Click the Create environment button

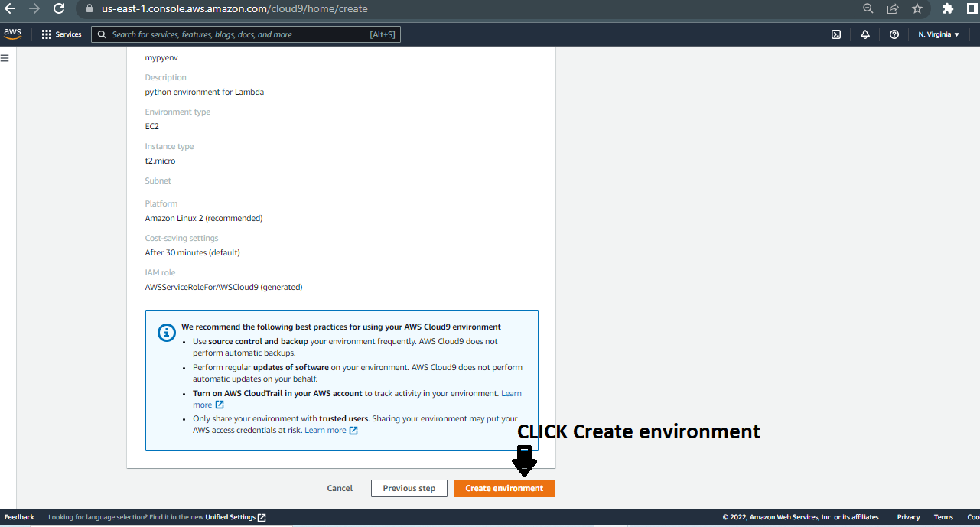click(504, 488)
